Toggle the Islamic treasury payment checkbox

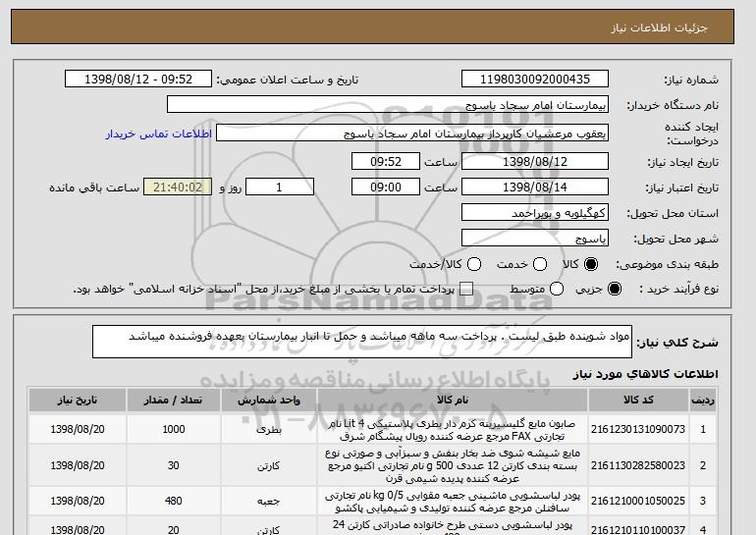pos(466,289)
